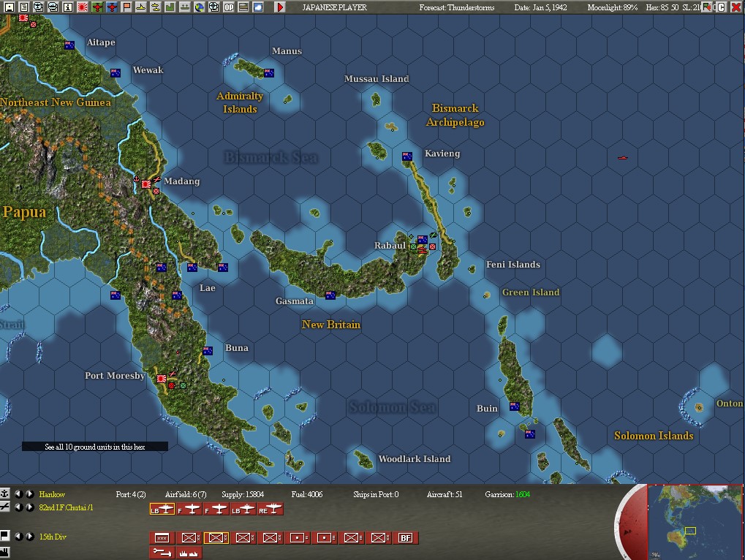Click the factory industry icon at bottom-left
745x560 pixels.
[4, 553]
